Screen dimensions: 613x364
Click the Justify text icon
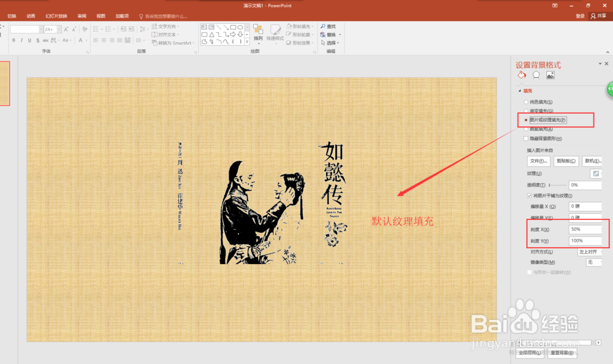(120, 40)
